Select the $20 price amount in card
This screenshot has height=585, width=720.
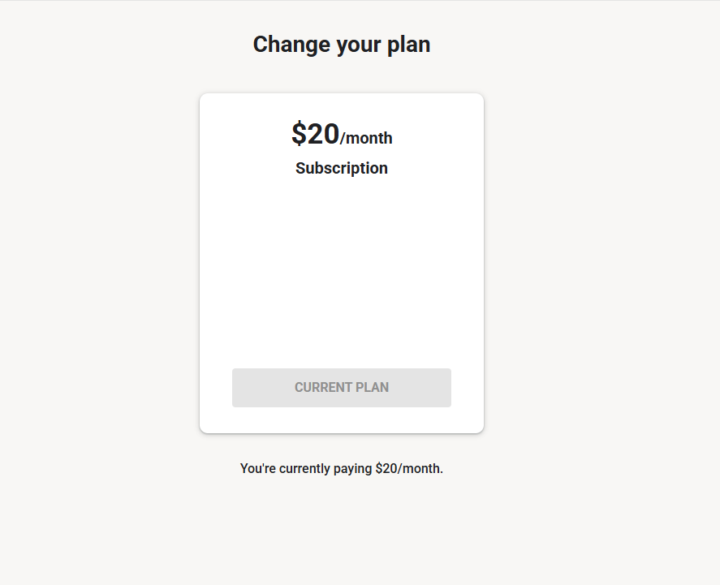[x=315, y=134]
